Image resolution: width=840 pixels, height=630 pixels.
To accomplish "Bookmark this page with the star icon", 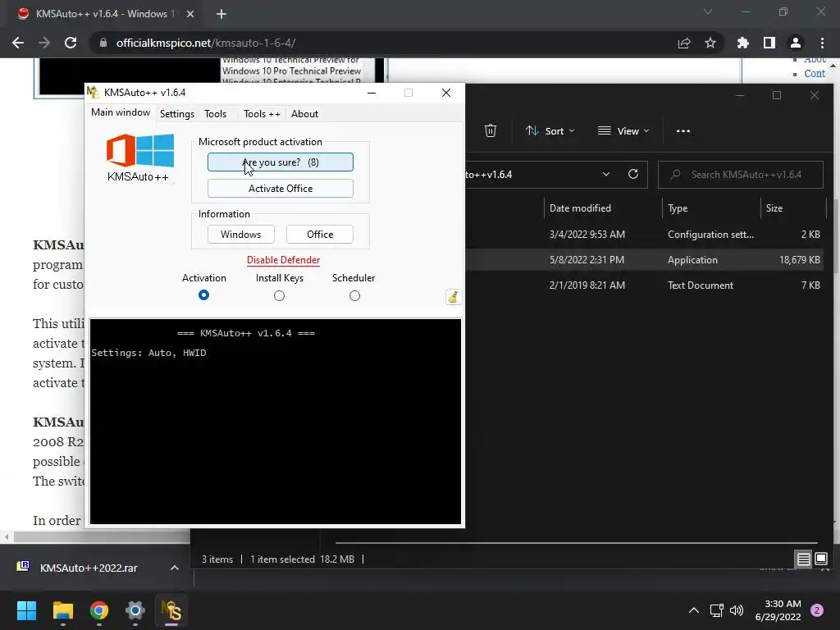I will (710, 43).
